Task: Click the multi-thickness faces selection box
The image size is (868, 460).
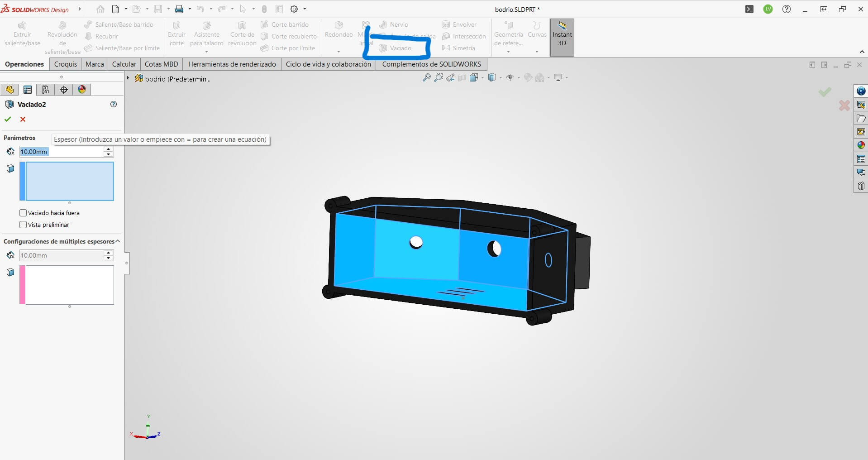Action: point(70,285)
